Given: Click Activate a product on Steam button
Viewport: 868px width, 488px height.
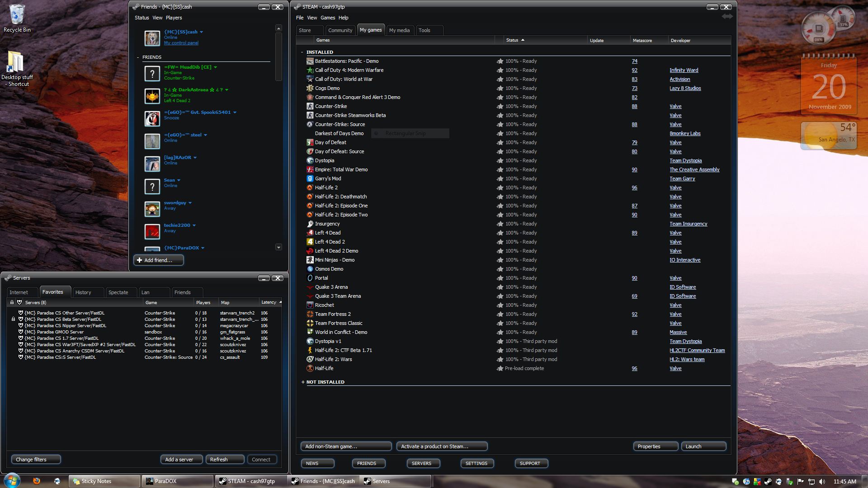Looking at the screenshot, I should pyautogui.click(x=442, y=446).
